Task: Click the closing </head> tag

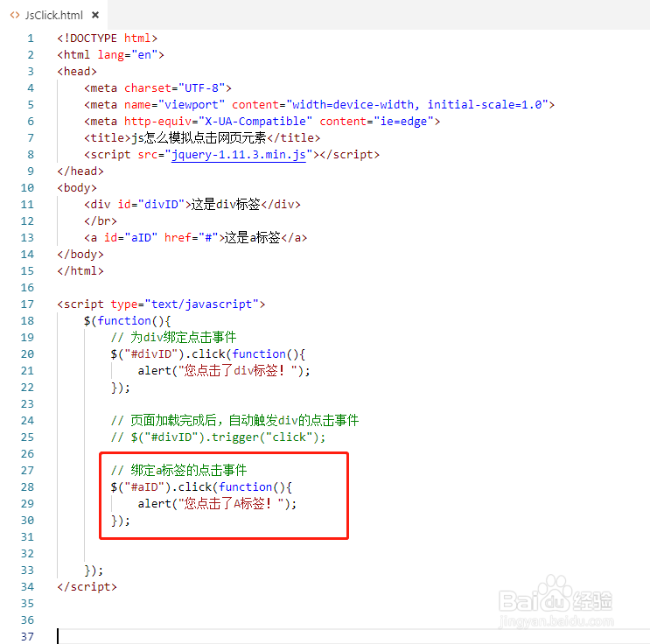Action: pyautogui.click(x=80, y=171)
